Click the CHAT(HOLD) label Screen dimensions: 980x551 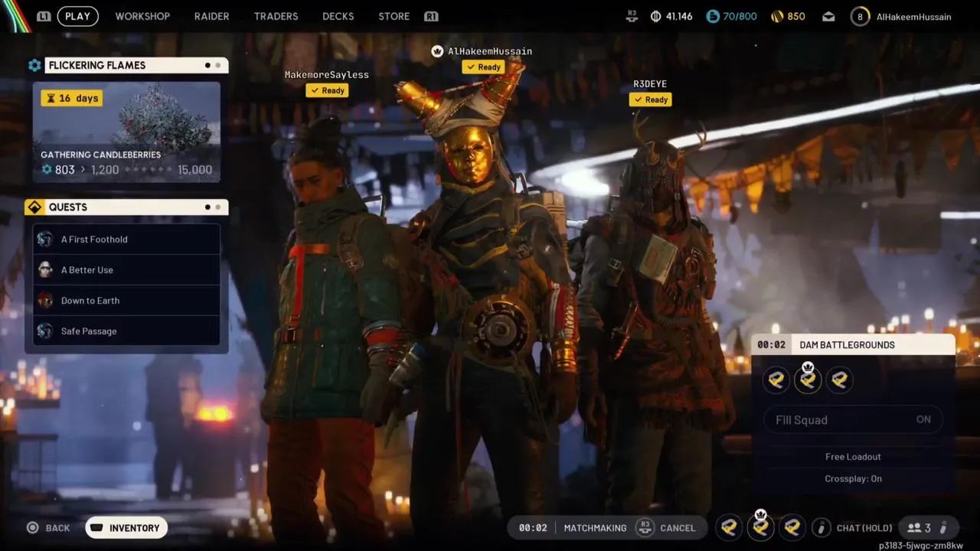[864, 528]
